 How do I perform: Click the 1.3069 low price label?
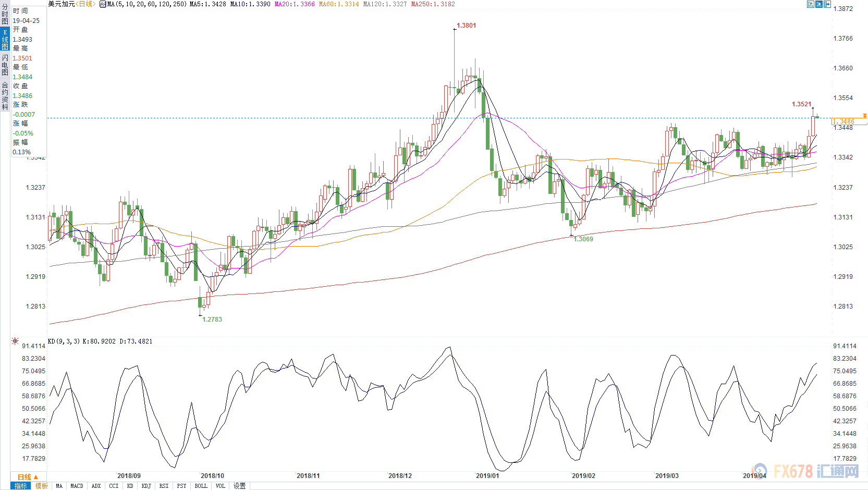click(x=583, y=239)
